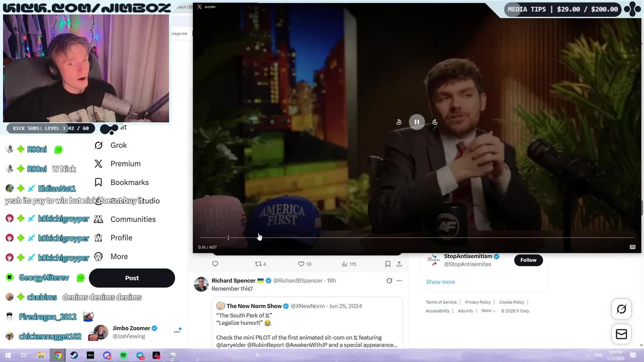View analytics showing 115 views
Viewport: 644px width, 362px height.
(x=349, y=264)
